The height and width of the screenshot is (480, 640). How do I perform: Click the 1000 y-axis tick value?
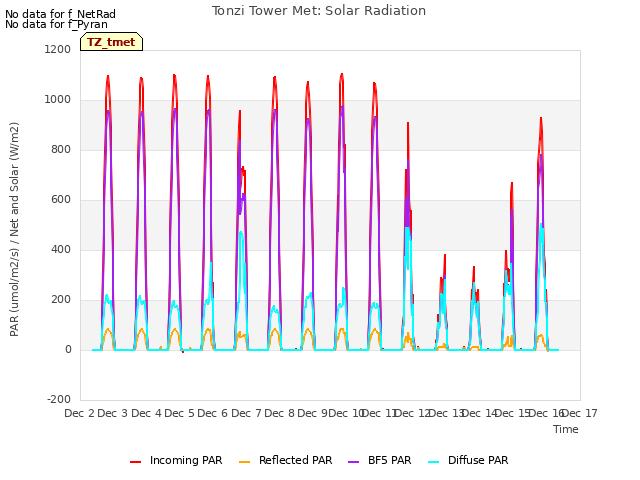coord(58,100)
